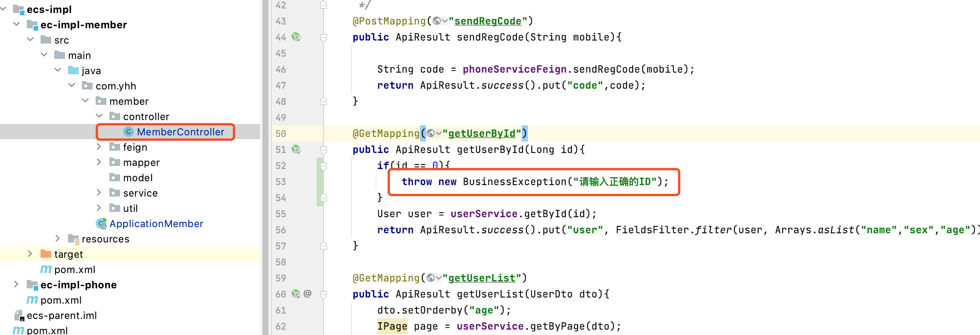Click userService on line 55
The image size is (980, 335).
pyautogui.click(x=484, y=214)
